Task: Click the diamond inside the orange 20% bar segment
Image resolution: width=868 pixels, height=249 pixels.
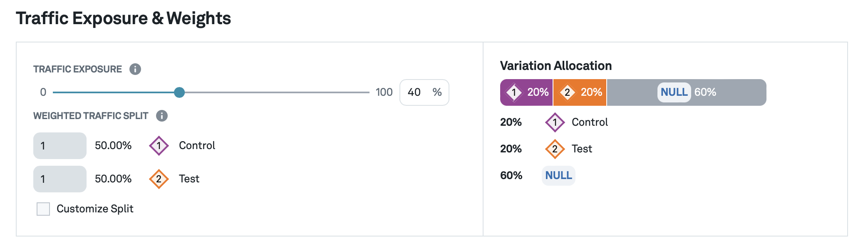Action: click(568, 92)
